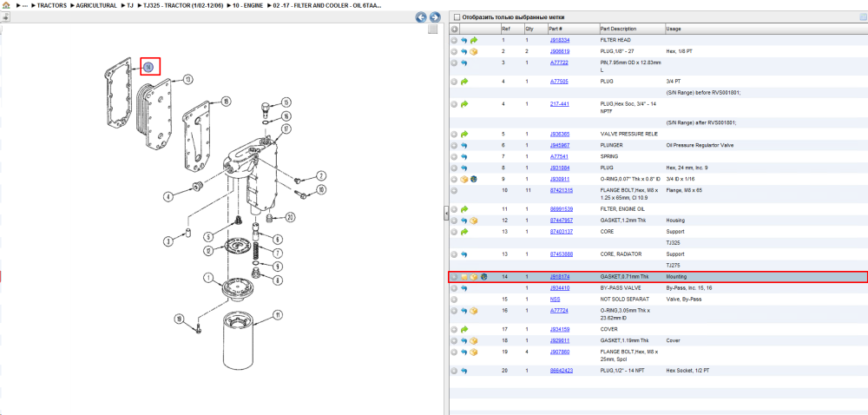Open the TJ breadcrumb
This screenshot has width=868, height=415.
tap(130, 5)
